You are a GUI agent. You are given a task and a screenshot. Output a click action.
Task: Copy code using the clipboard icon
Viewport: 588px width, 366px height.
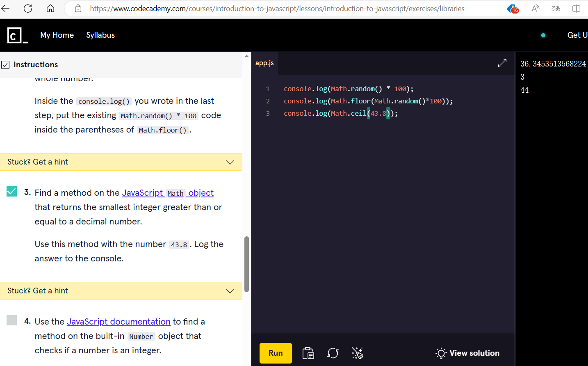coord(308,353)
